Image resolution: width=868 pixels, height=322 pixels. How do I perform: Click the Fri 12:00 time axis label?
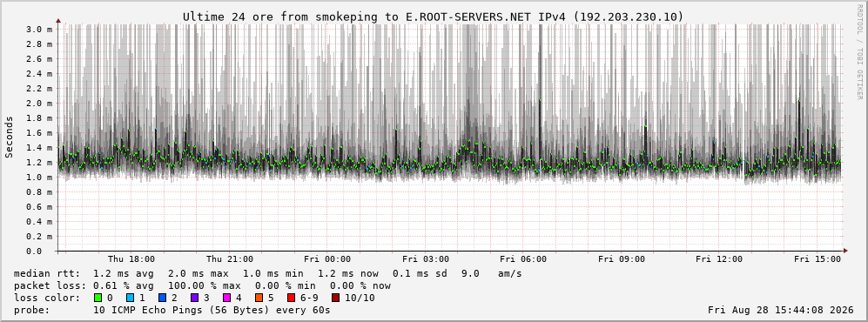tap(719, 259)
